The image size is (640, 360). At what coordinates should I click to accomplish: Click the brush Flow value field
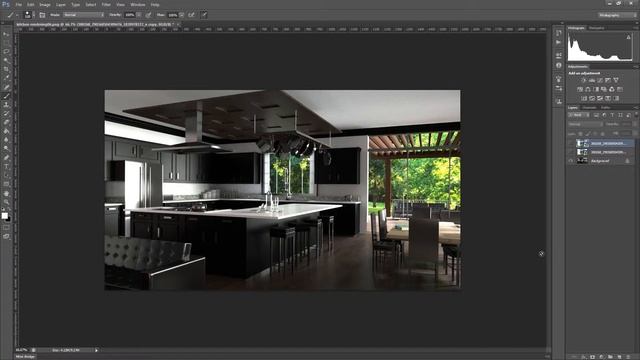coord(173,15)
